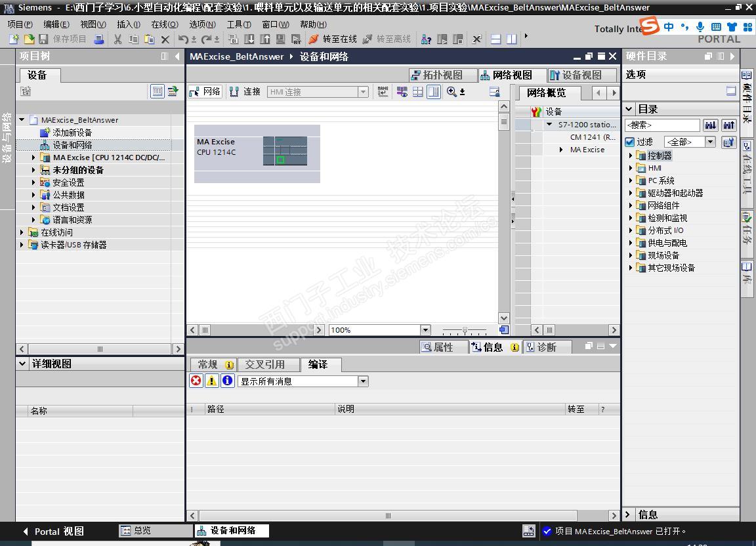Expand the 信息 section in hardware catalog
The image size is (756, 546).
pyautogui.click(x=628, y=514)
